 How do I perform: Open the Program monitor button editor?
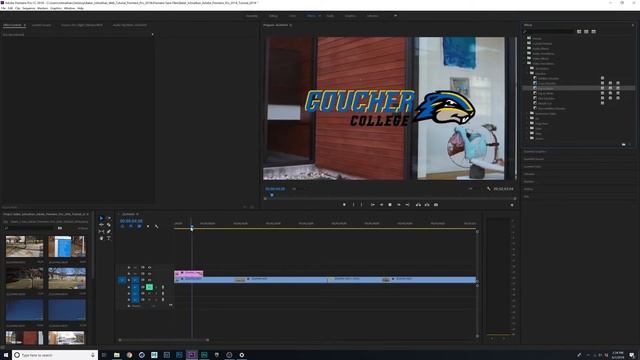512,205
